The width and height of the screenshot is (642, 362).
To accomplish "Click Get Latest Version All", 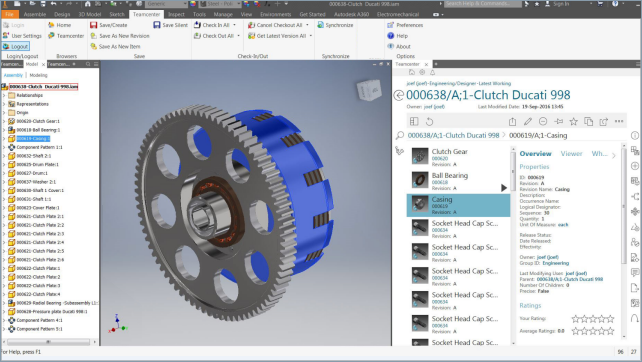I will [277, 36].
